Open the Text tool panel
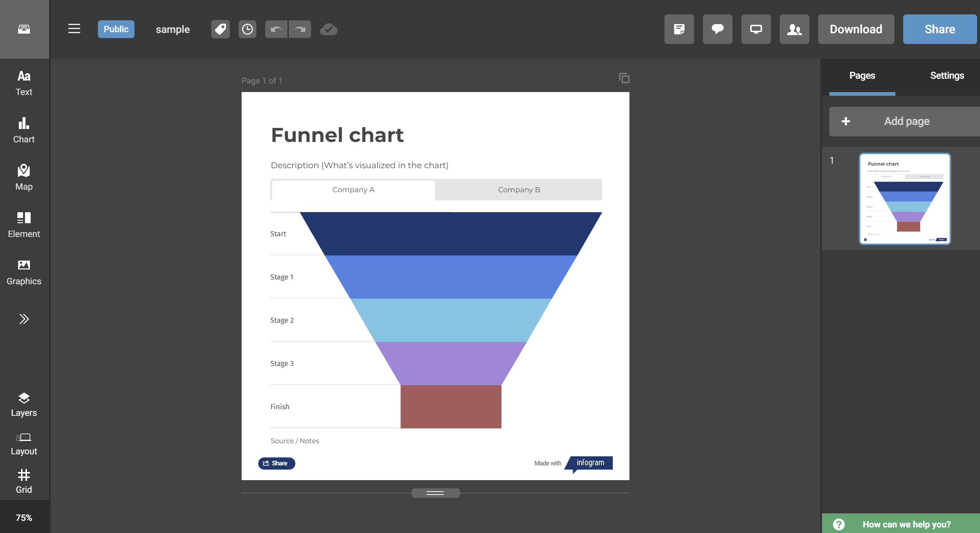Image resolution: width=980 pixels, height=533 pixels. point(24,83)
